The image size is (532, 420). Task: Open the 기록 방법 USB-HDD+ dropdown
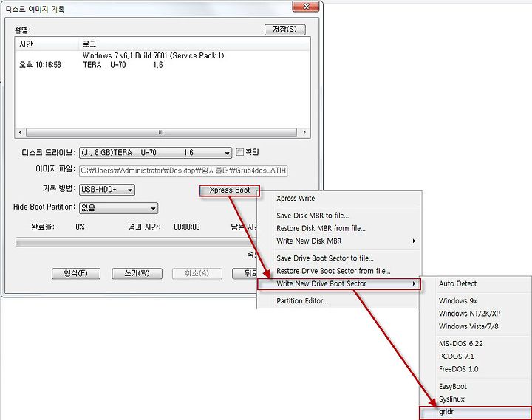[x=107, y=190]
